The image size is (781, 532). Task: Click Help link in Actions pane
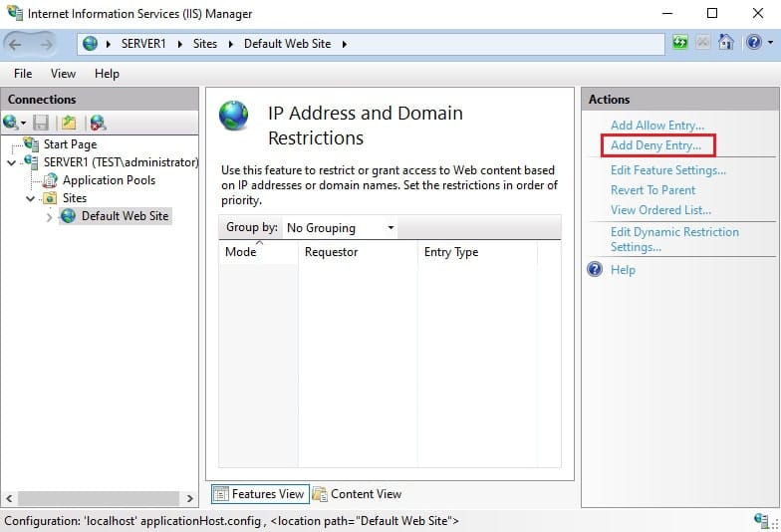(x=624, y=270)
